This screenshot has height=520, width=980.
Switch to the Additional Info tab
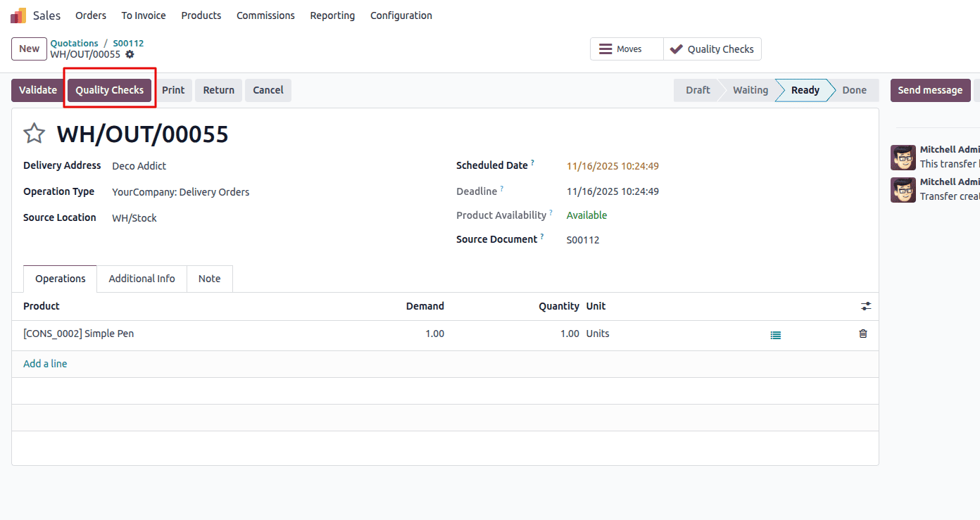tap(142, 279)
